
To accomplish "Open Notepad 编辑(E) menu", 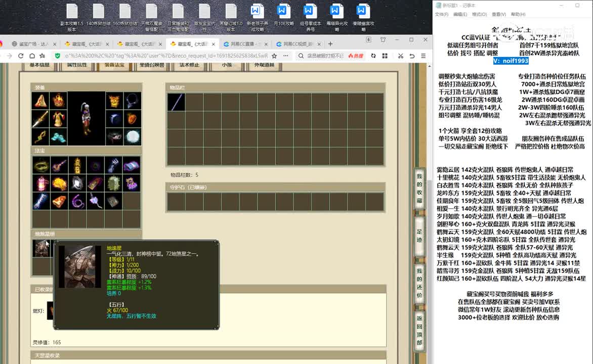I will pos(460,14).
